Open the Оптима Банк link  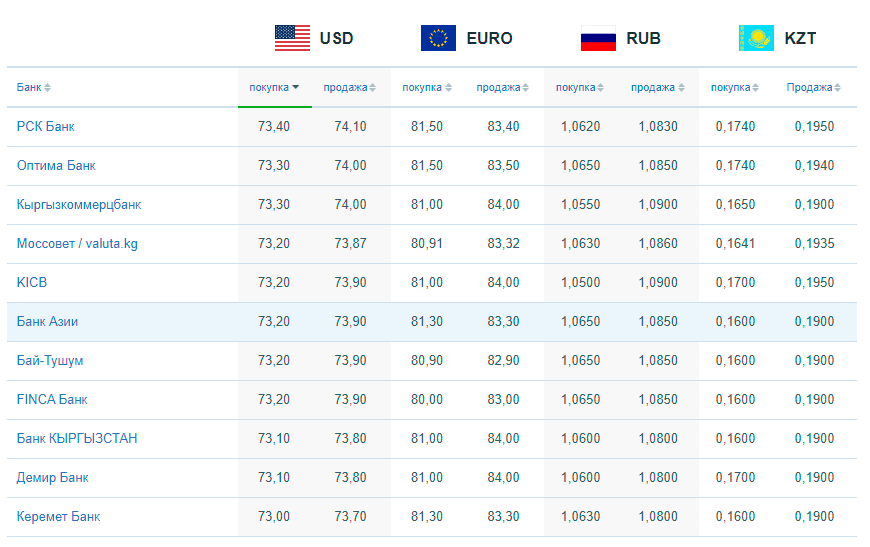(x=56, y=165)
